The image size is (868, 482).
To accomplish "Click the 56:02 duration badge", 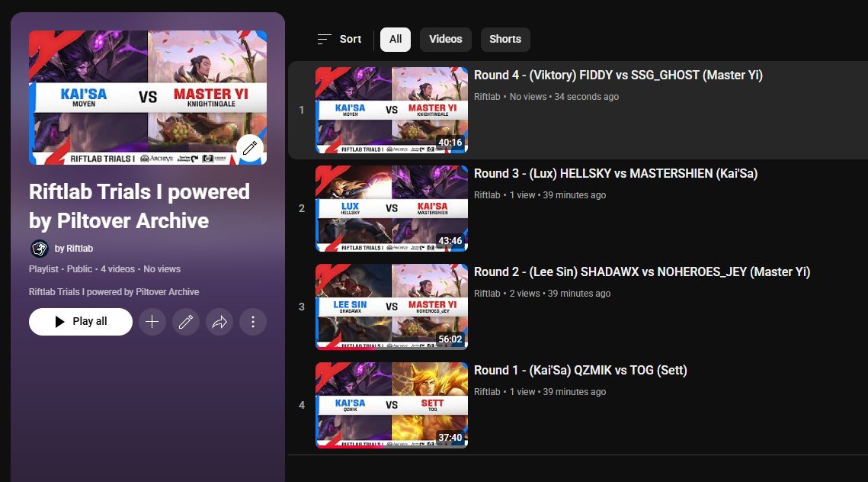I will [x=450, y=339].
